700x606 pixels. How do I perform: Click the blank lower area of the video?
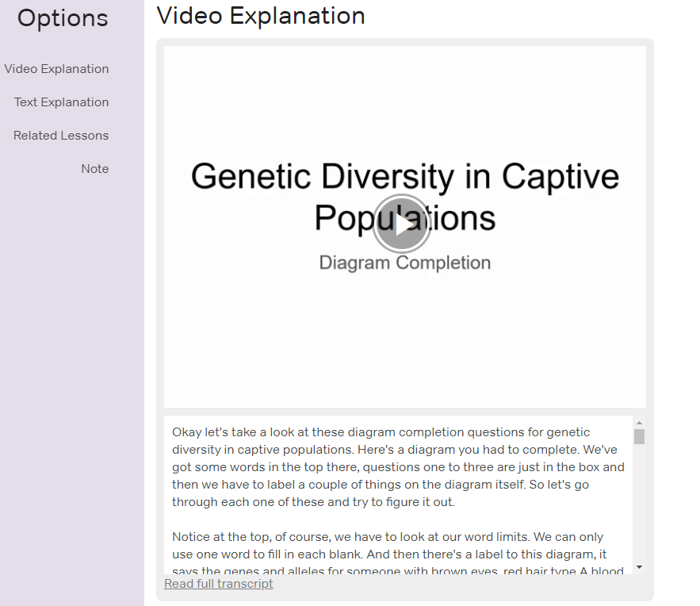pos(404,349)
